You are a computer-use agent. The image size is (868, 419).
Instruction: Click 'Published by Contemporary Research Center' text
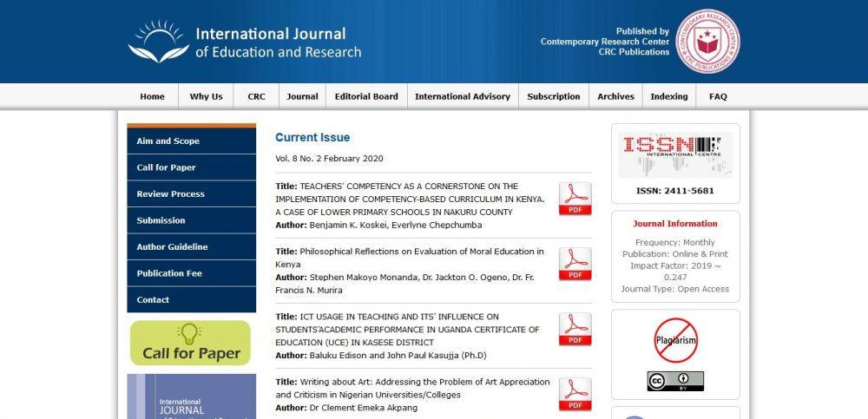pos(605,36)
